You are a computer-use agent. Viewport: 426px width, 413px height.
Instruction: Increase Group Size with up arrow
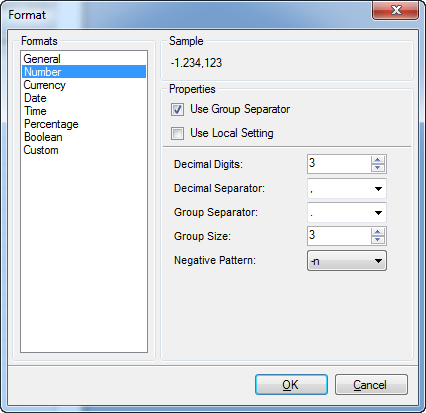378,232
